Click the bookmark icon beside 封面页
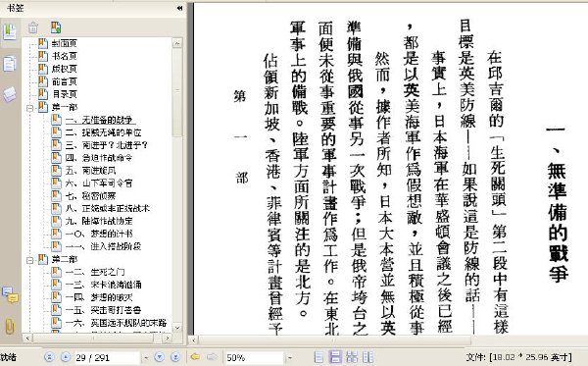 43,43
